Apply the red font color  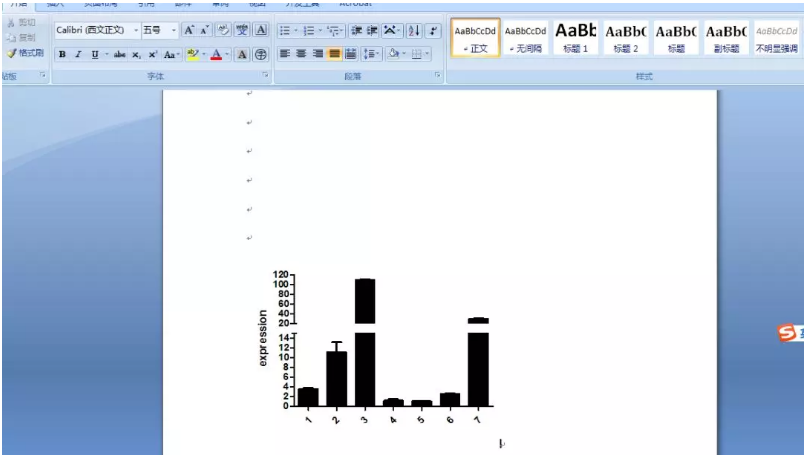point(216,54)
